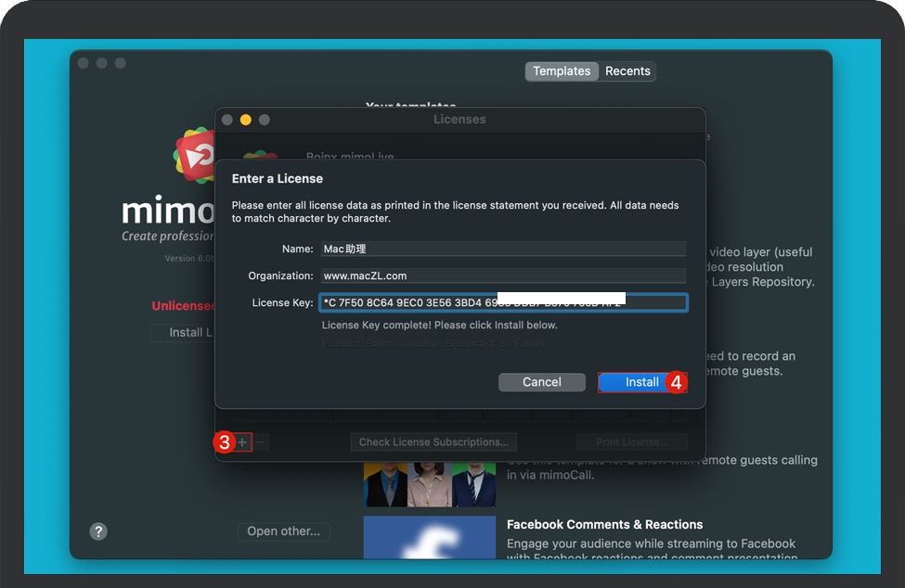Open the help question mark icon
The image size is (905, 588).
(98, 530)
